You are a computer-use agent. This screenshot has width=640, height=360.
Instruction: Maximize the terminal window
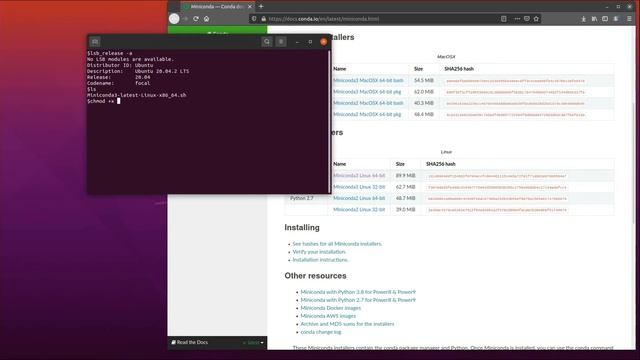pos(310,42)
